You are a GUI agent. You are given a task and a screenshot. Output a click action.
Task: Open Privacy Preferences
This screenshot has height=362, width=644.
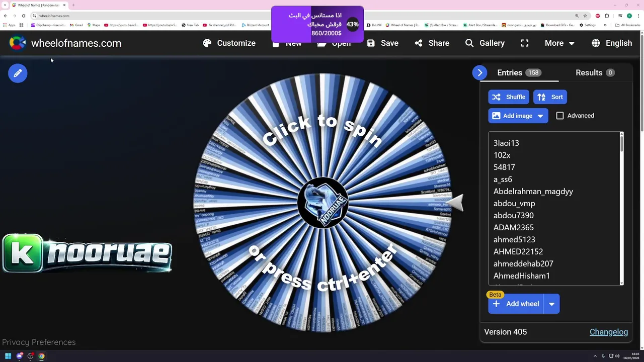[39, 342]
